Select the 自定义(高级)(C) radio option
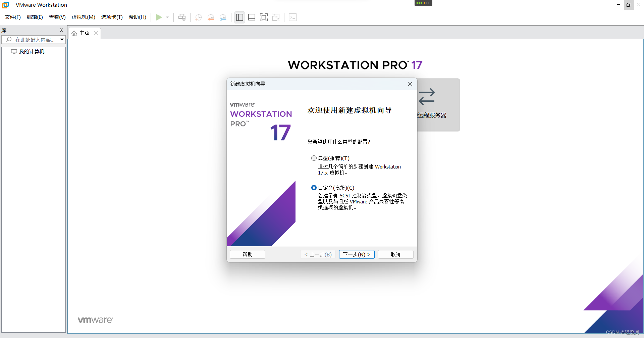Image resolution: width=644 pixels, height=338 pixels. (x=314, y=188)
